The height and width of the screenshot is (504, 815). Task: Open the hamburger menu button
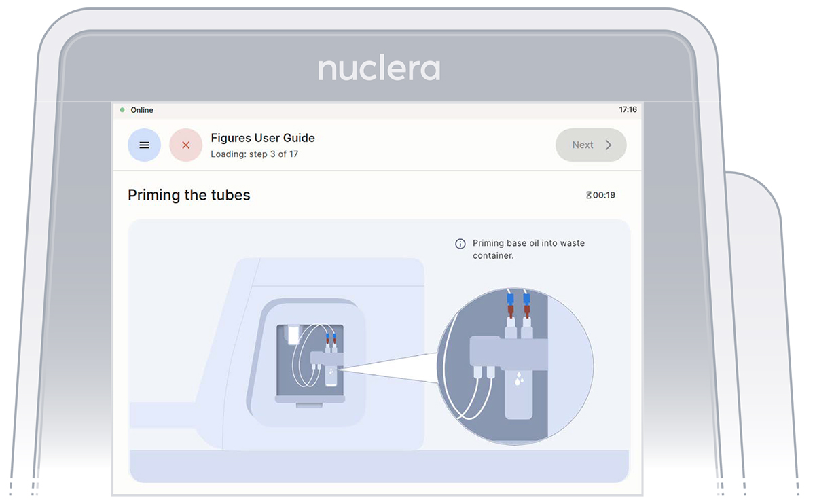(144, 145)
